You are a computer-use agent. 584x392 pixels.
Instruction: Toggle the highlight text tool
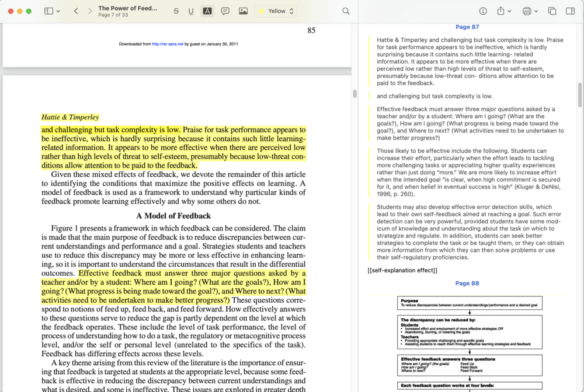tap(207, 11)
